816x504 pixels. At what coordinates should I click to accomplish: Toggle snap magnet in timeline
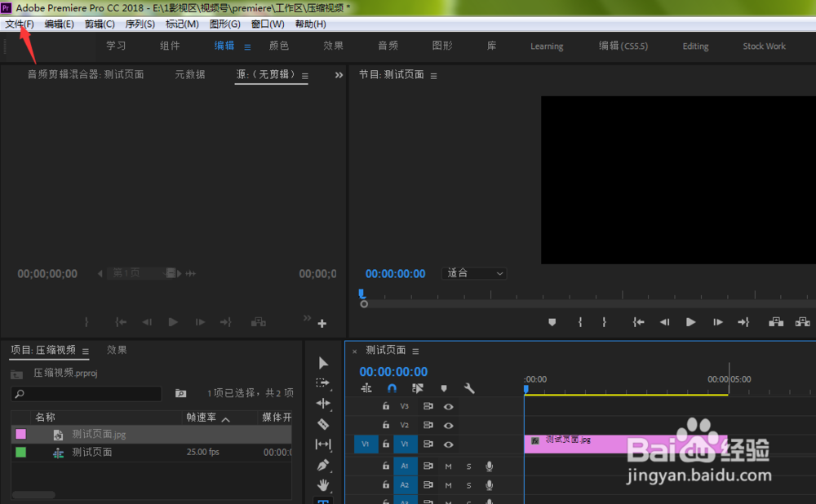click(392, 388)
